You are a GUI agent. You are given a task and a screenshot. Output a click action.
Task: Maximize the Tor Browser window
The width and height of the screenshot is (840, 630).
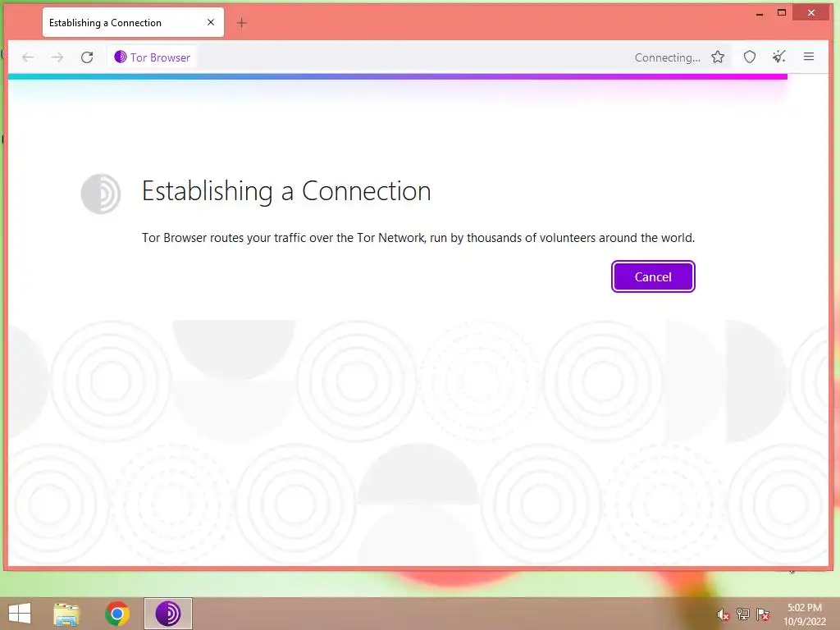782,13
